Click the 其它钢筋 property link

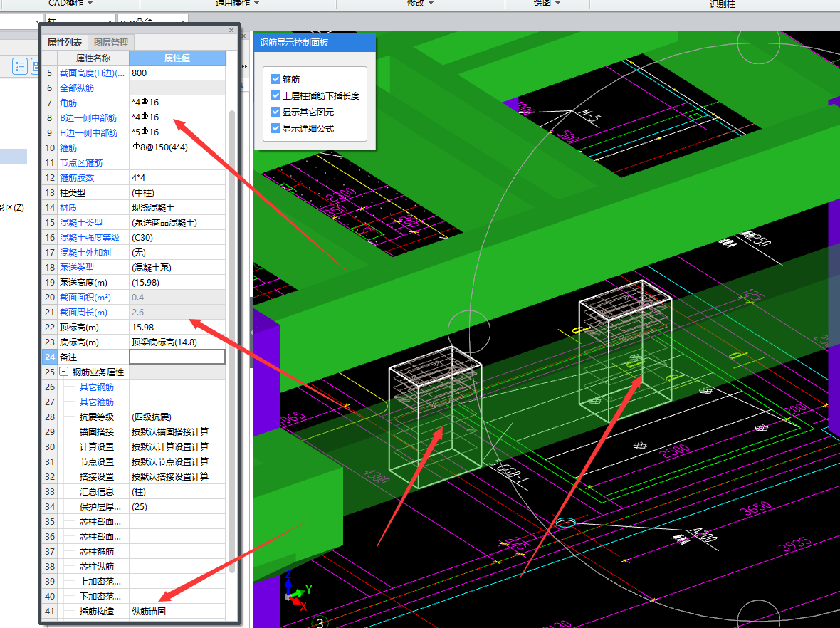pyautogui.click(x=96, y=387)
